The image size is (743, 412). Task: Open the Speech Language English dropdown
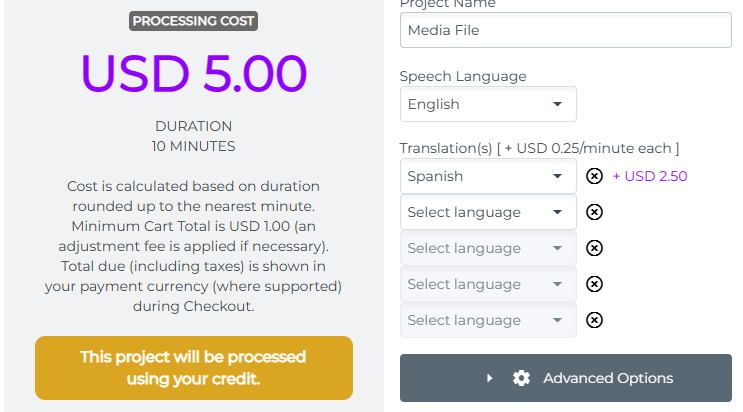488,104
